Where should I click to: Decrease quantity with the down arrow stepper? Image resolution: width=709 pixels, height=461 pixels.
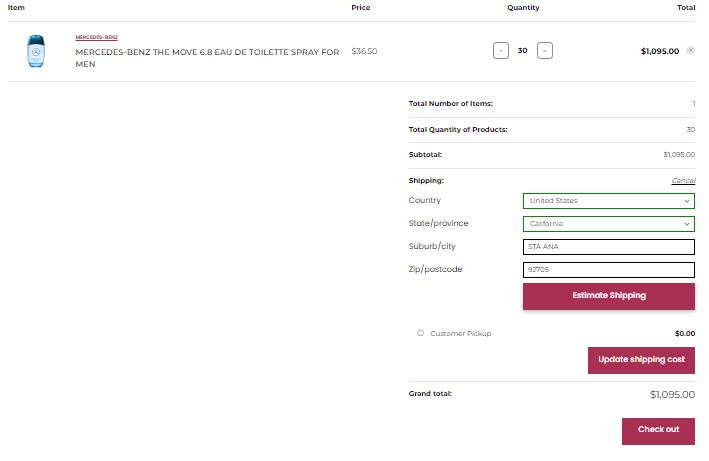(x=501, y=51)
